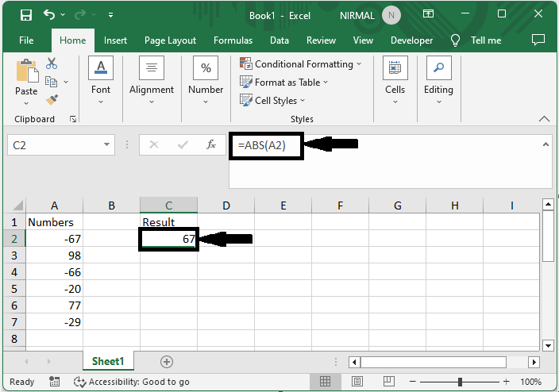Viewport: 559px width, 392px height.
Task: Switch to the Home tab
Action: click(x=73, y=40)
